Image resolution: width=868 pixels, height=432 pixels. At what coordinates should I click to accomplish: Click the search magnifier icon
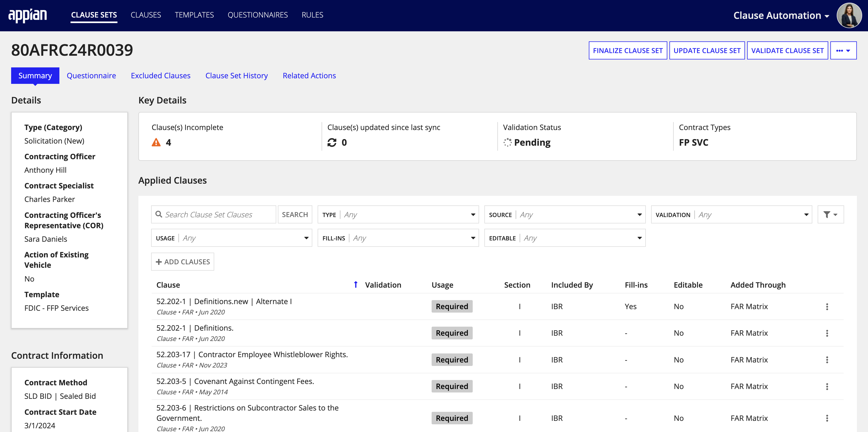pyautogui.click(x=159, y=214)
